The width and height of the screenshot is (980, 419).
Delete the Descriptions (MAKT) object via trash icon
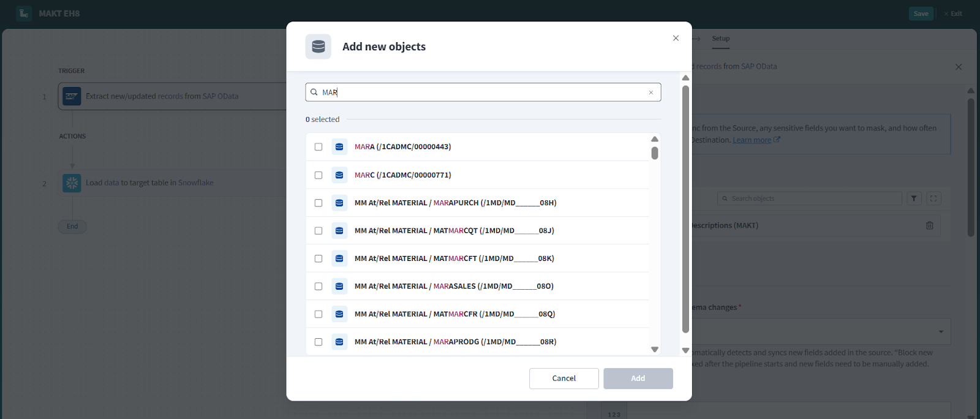pyautogui.click(x=930, y=225)
